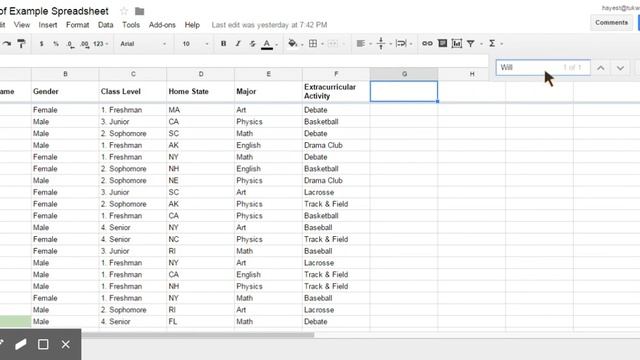Click the Insert link chain icon

427,43
